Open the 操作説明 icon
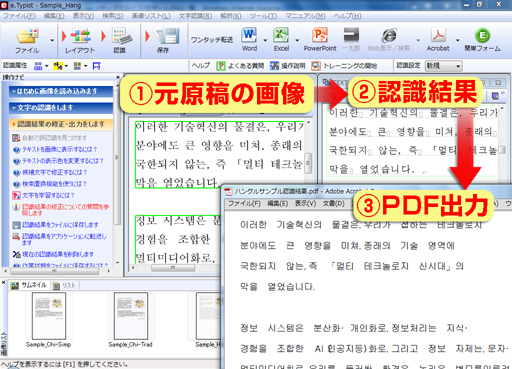 [274, 66]
